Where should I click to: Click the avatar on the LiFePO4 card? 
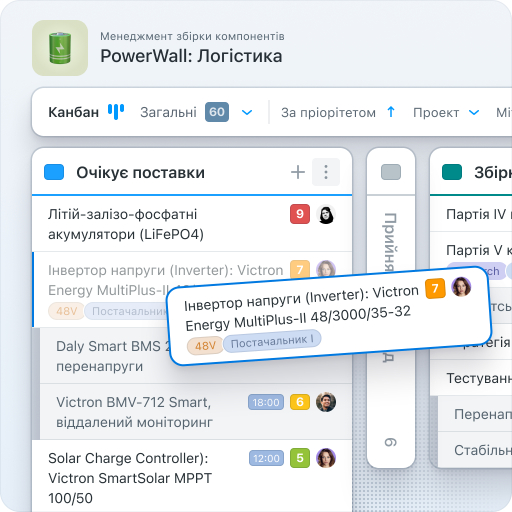tap(326, 214)
